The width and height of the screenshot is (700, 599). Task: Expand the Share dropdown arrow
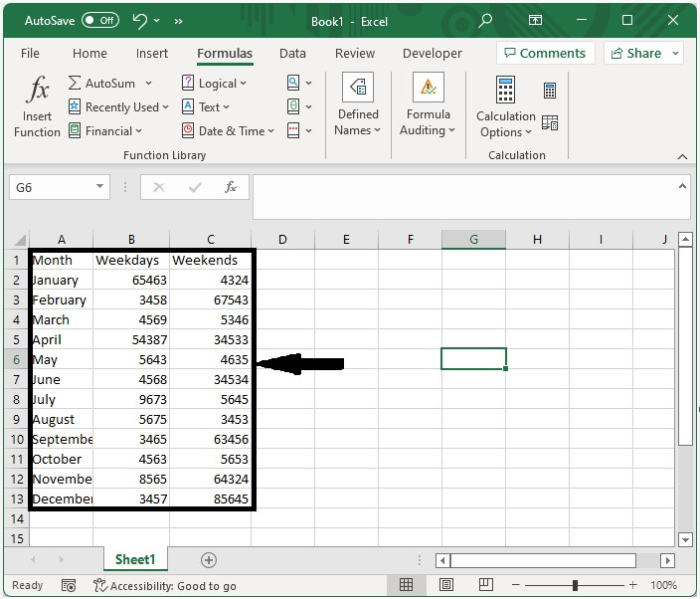pos(675,53)
